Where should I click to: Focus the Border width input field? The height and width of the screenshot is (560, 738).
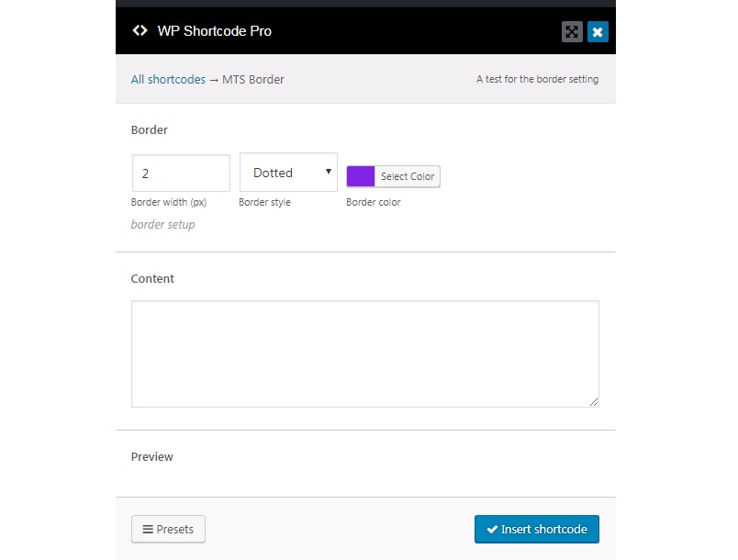click(x=181, y=173)
